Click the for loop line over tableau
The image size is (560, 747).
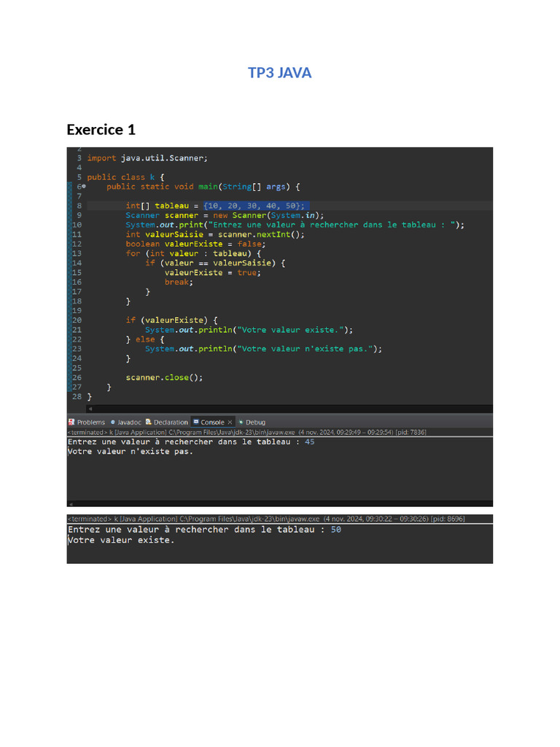[193, 253]
